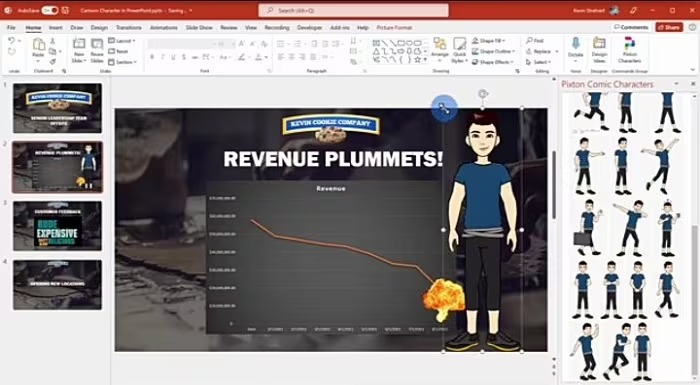Toggle Align Left paragraph button
Viewport: 700px width, 385px height.
pyautogui.click(x=281, y=57)
